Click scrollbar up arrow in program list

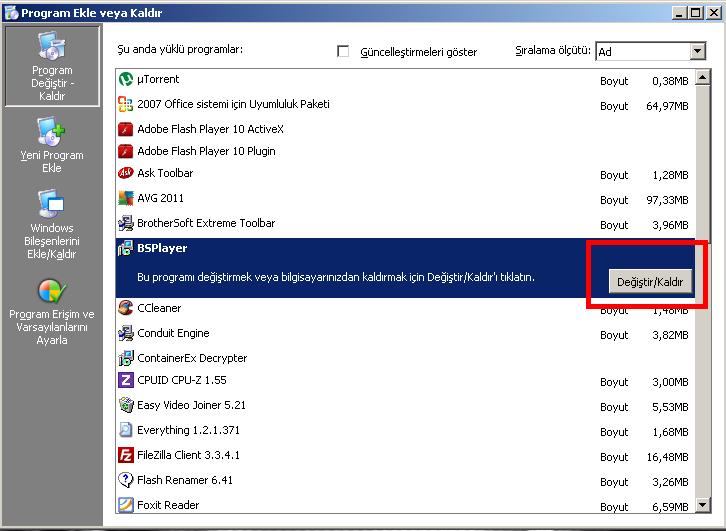(x=703, y=78)
